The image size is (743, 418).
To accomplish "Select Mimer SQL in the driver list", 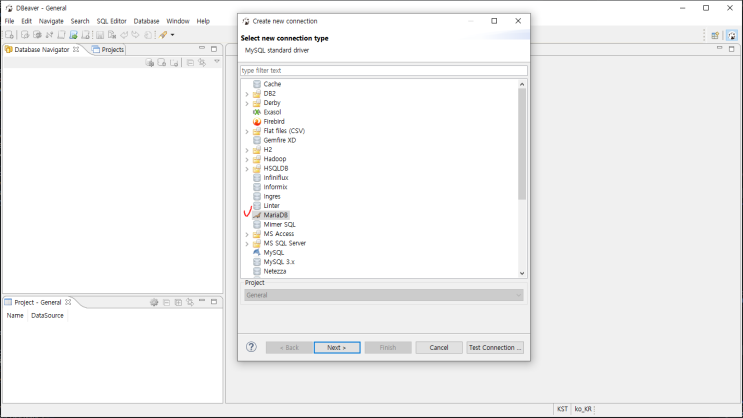I will [279, 225].
